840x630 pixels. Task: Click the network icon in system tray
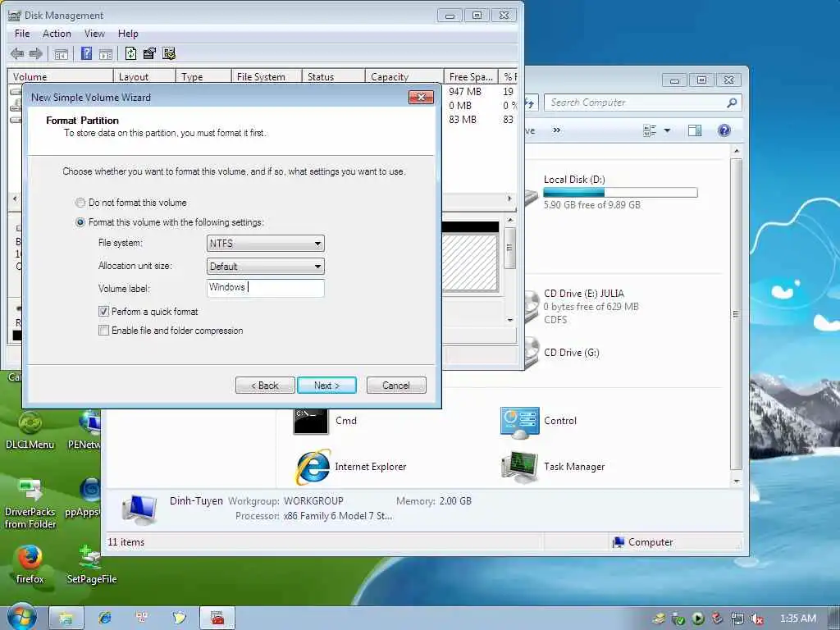coord(737,619)
